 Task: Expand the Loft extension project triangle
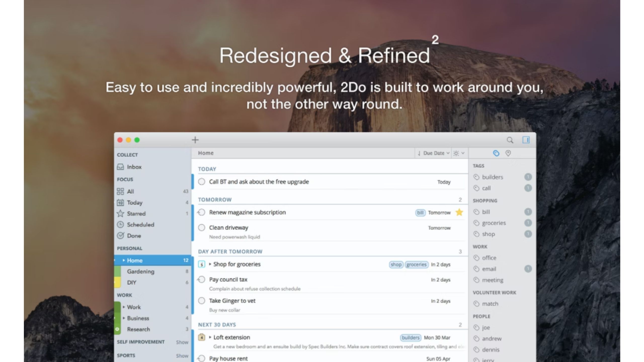(x=210, y=337)
